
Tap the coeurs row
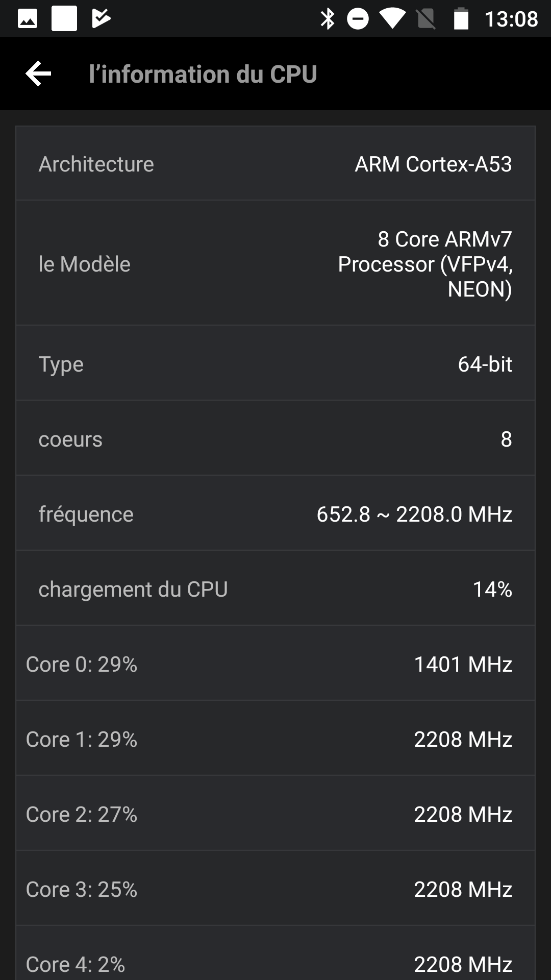pyautogui.click(x=275, y=439)
